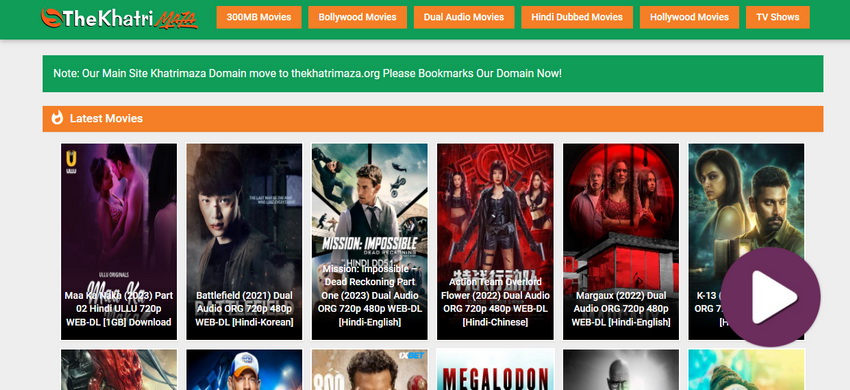Go to Dual Audio Movies

point(463,17)
